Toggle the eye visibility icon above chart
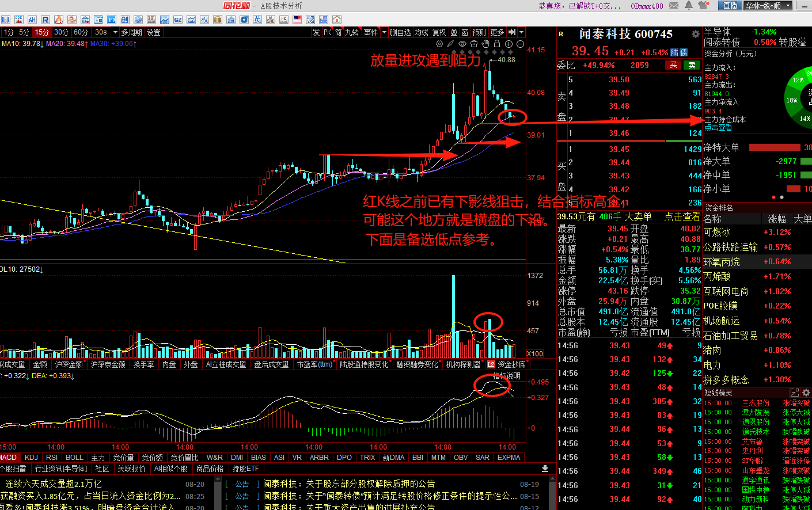The width and height of the screenshot is (812, 510). click(x=462, y=44)
